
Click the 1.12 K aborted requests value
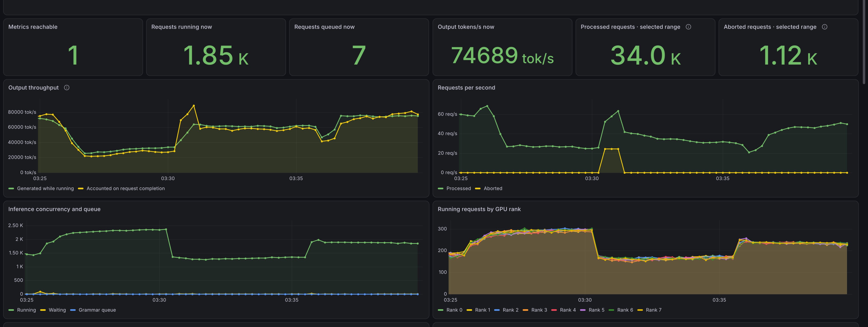[x=788, y=55]
